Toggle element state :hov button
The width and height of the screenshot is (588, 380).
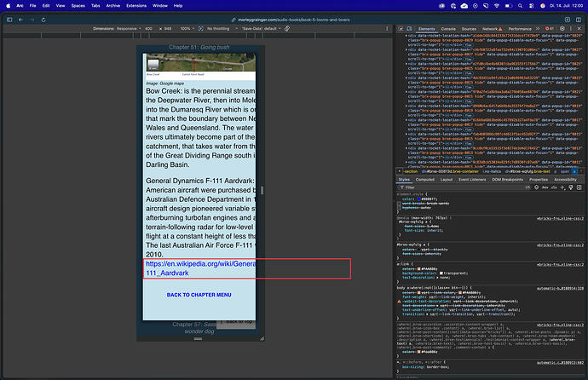coord(545,187)
